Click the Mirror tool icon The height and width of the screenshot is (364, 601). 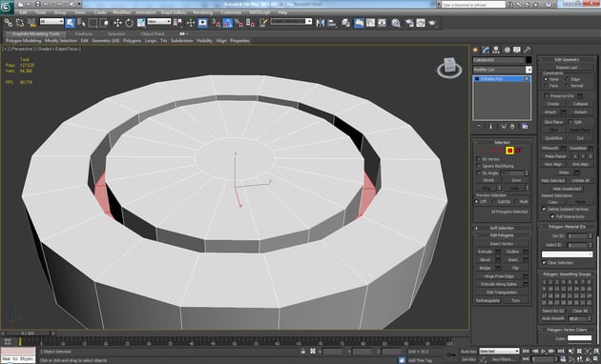pyautogui.click(x=320, y=23)
